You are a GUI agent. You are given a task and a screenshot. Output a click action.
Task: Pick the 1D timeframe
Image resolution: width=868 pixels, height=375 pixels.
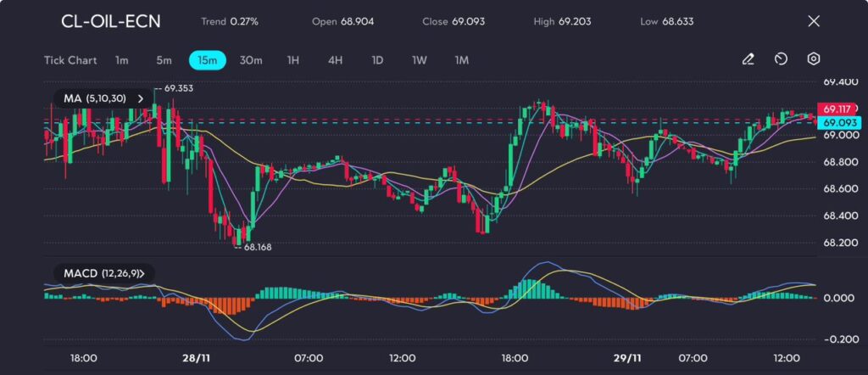click(x=377, y=60)
